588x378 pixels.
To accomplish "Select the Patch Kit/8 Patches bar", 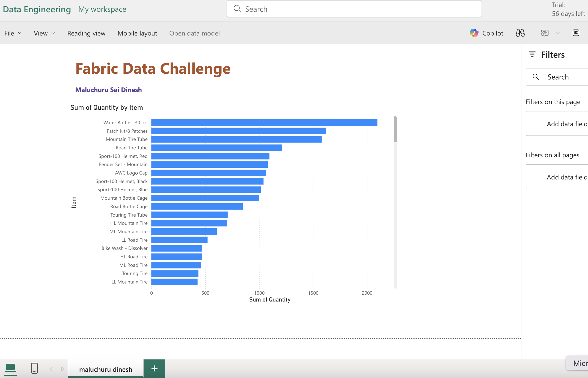I will (x=239, y=131).
